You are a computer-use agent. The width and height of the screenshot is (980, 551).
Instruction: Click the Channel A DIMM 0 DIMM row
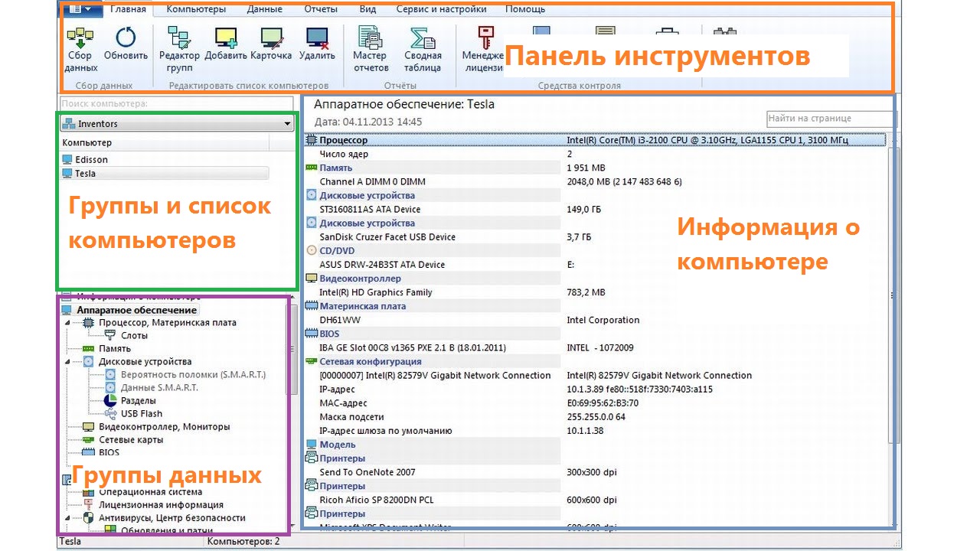pyautogui.click(x=596, y=181)
